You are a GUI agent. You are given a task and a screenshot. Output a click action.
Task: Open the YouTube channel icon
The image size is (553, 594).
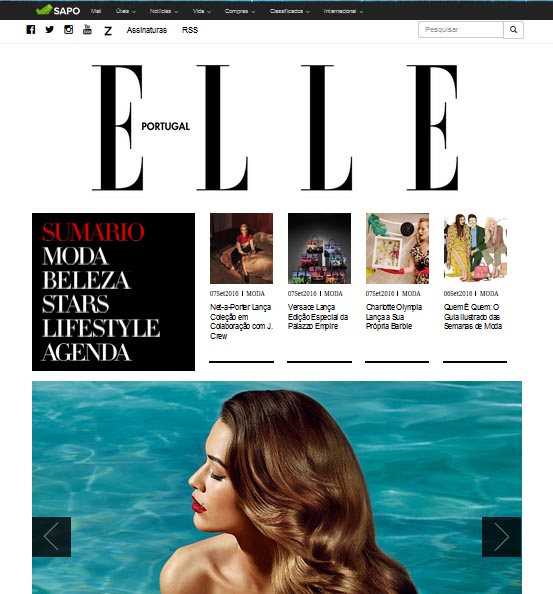(87, 29)
